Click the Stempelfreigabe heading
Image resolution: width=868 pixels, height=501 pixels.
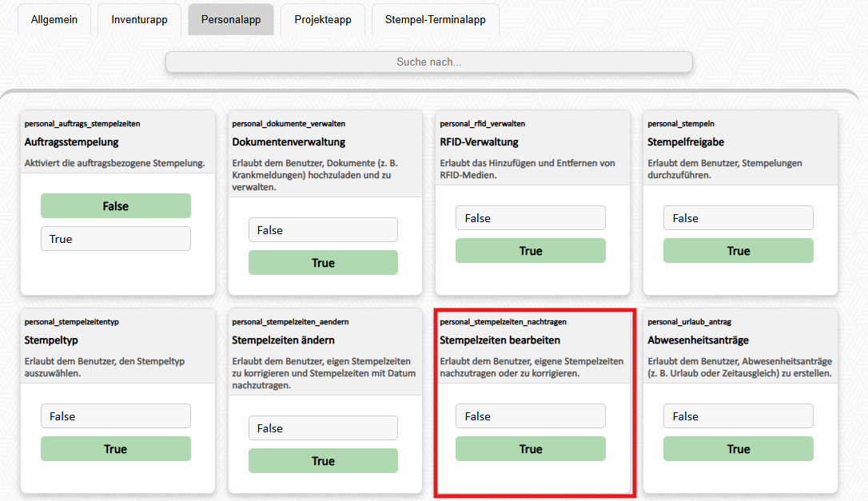tap(686, 141)
